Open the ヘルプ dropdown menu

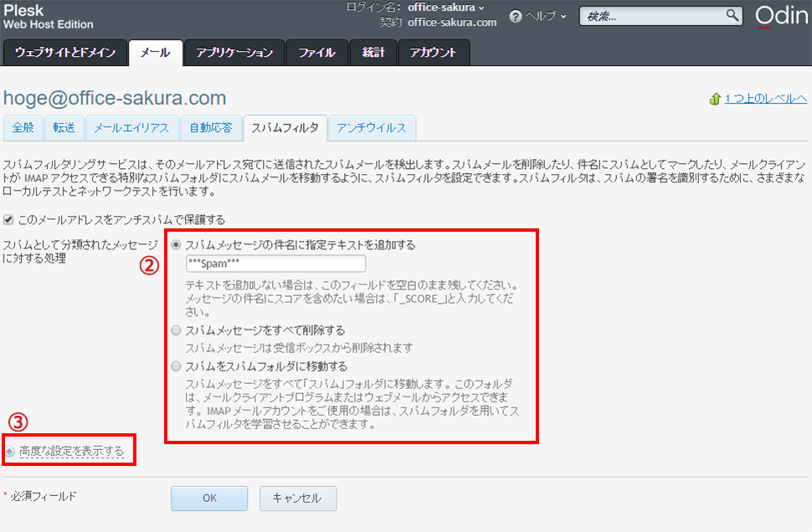click(546, 17)
